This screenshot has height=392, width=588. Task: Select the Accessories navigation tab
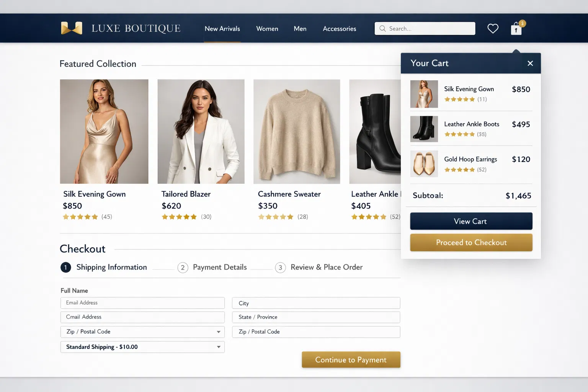(x=339, y=28)
